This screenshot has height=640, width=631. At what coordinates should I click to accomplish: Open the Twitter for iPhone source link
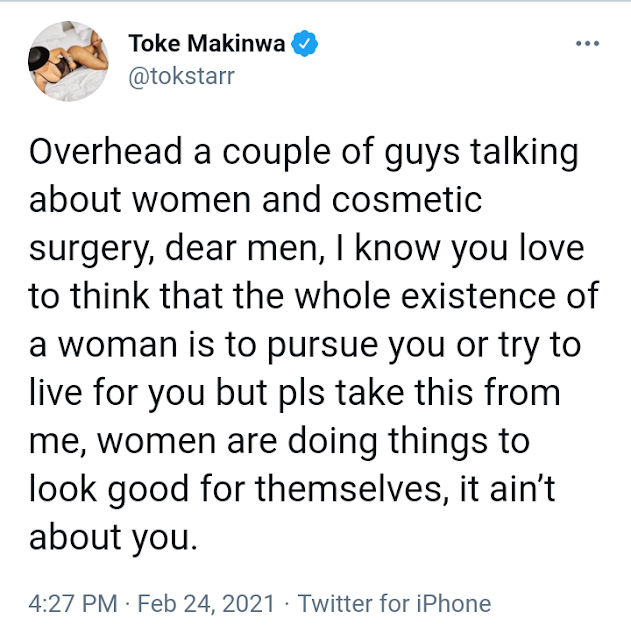click(394, 604)
